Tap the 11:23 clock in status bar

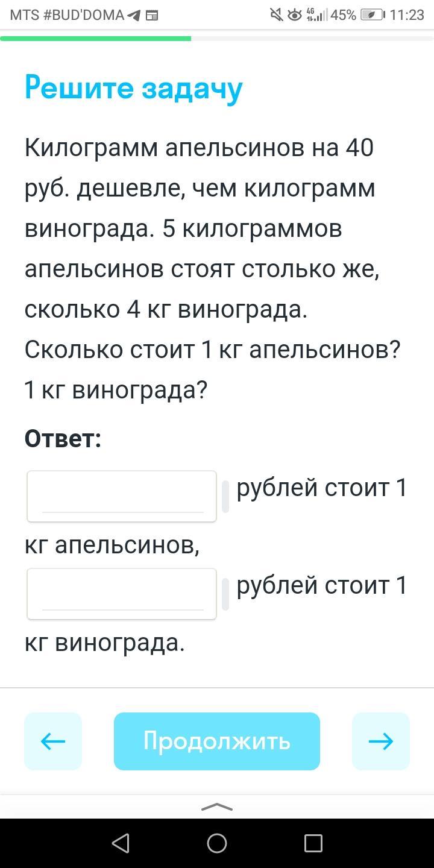[407, 15]
